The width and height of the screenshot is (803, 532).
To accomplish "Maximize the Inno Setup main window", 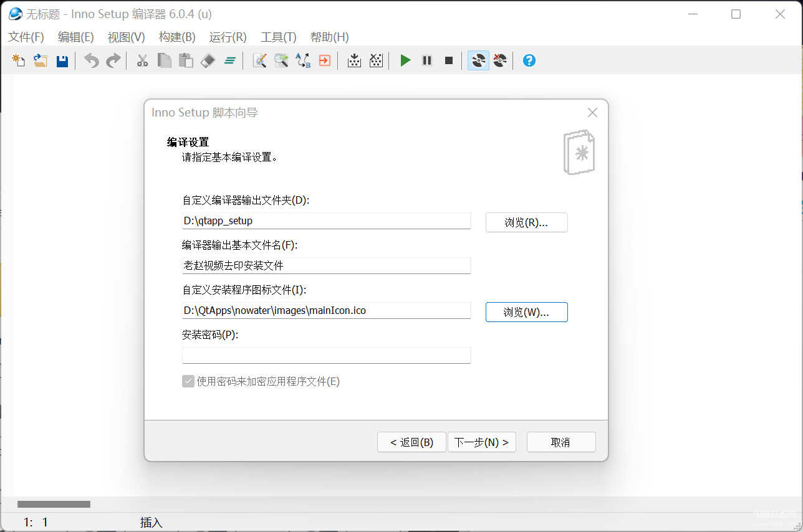I will (x=736, y=14).
